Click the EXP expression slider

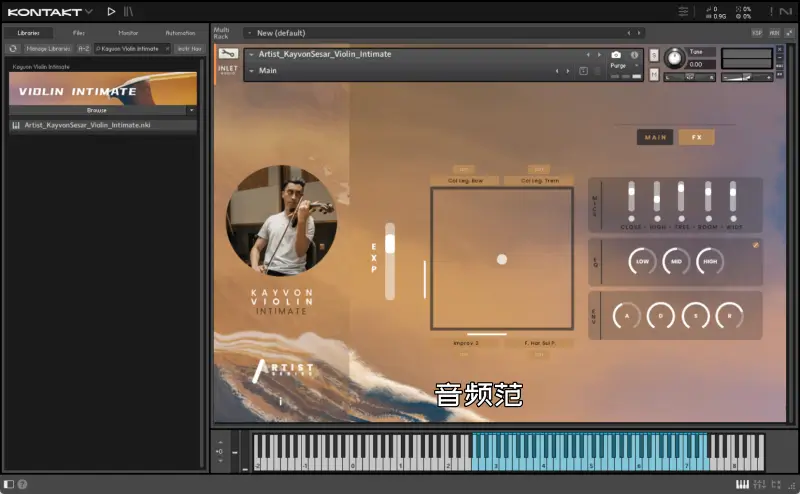(390, 261)
